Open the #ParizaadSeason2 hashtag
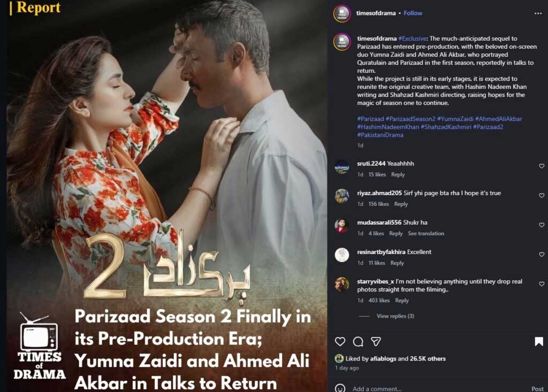This screenshot has height=392, width=548. coord(410,119)
